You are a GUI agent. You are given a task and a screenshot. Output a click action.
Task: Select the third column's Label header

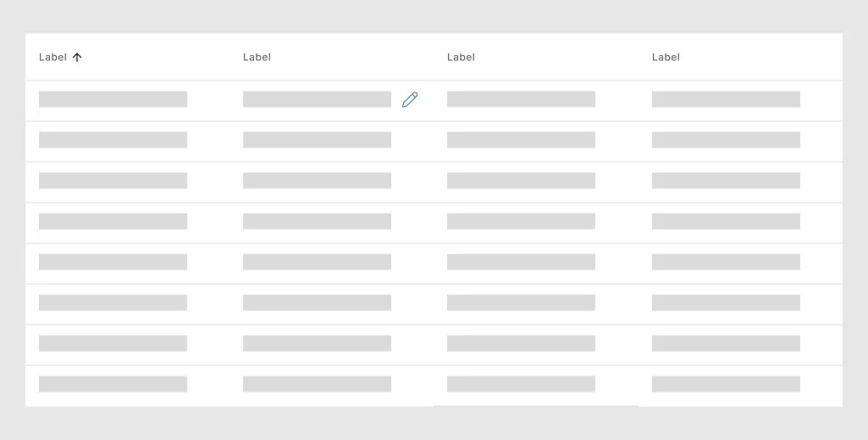(461, 58)
